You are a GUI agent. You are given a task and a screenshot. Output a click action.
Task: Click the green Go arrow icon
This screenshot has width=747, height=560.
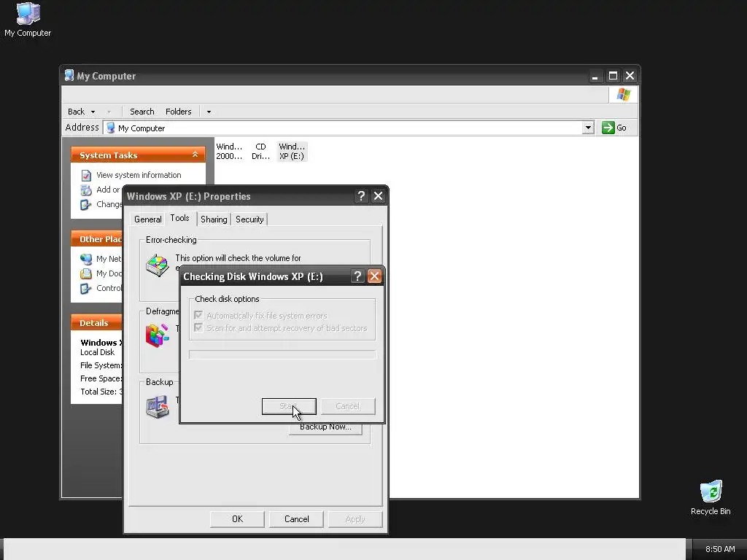pyautogui.click(x=608, y=128)
